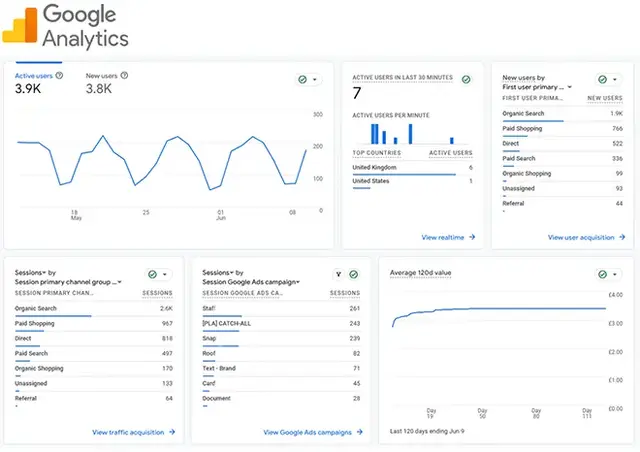Click the Document campaign row

281,400
